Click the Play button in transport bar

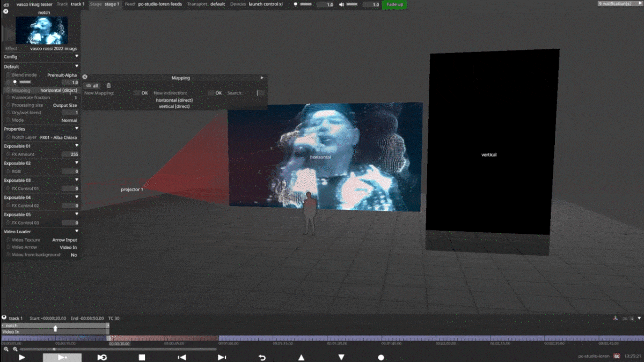pyautogui.click(x=22, y=357)
